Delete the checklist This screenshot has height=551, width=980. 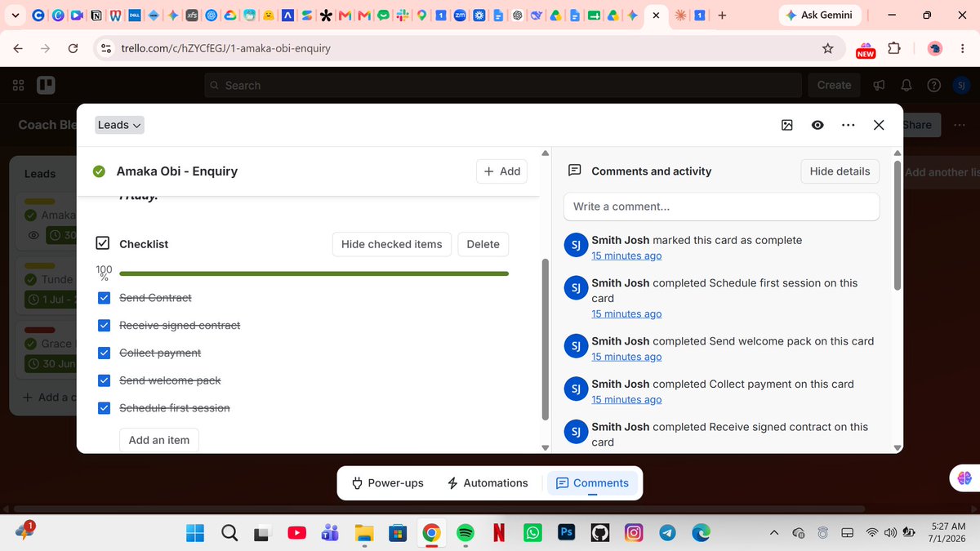(483, 244)
